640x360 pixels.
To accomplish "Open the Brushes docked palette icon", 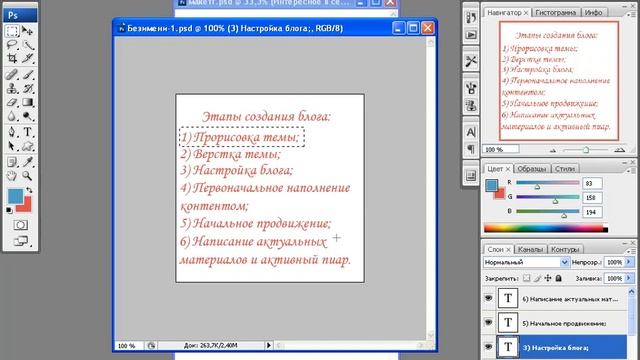I will click(471, 88).
